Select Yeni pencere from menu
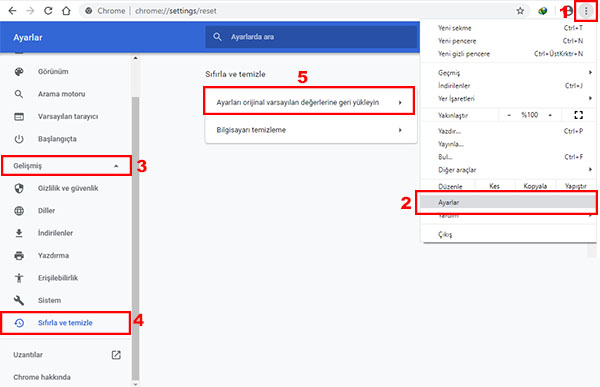 pos(508,41)
